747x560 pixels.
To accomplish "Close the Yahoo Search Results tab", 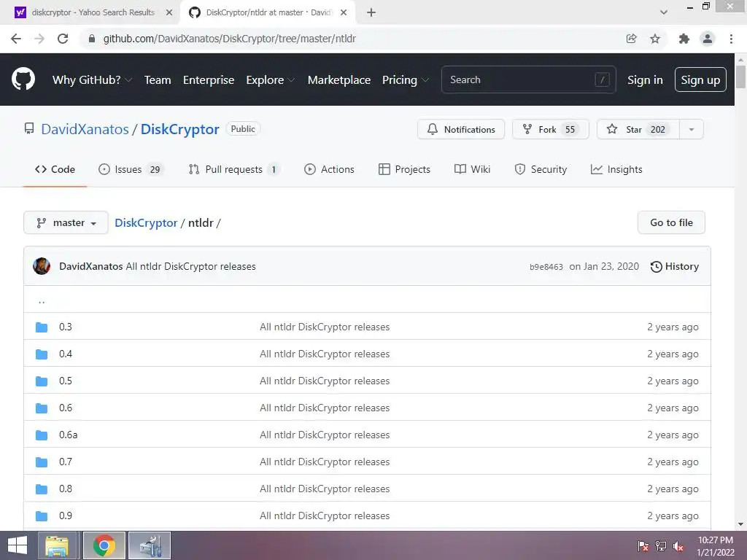I will tap(169, 12).
